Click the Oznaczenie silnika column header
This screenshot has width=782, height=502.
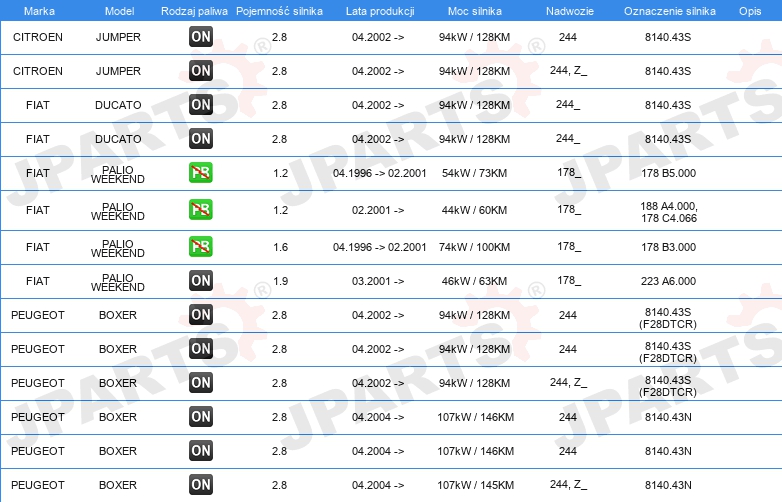(x=670, y=11)
